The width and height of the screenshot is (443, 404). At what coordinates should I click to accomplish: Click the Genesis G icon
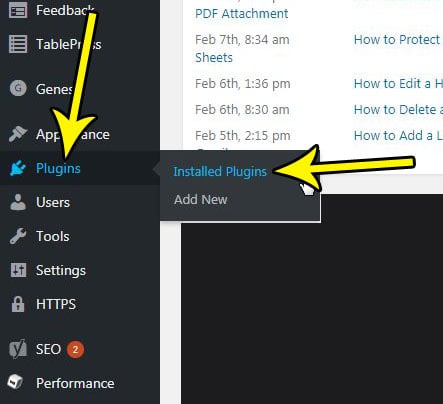pos(18,89)
